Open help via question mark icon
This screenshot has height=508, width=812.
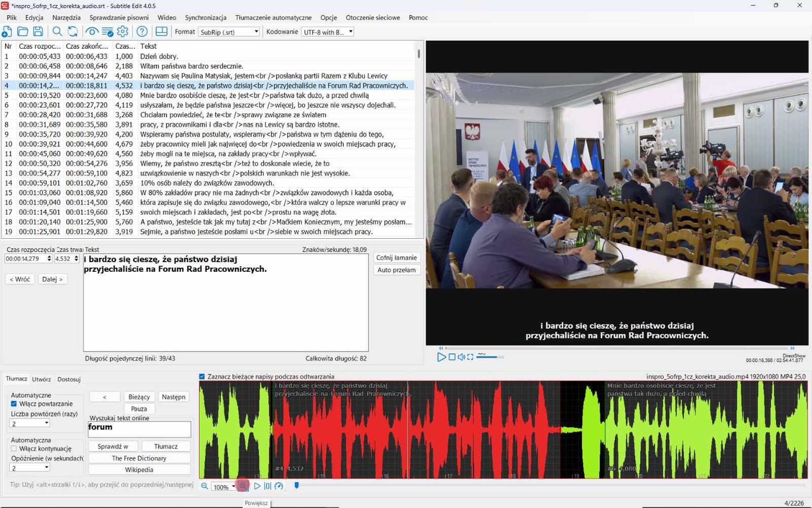click(x=142, y=31)
